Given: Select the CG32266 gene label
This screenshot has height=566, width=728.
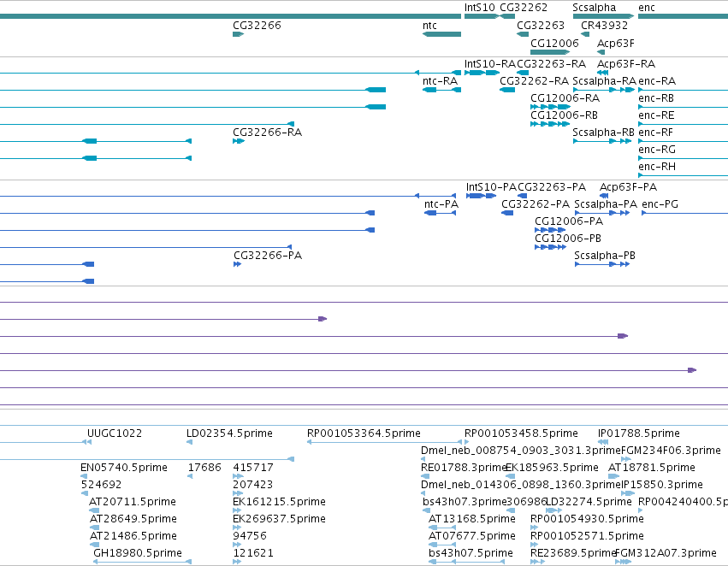Looking at the screenshot, I should pos(257,26).
